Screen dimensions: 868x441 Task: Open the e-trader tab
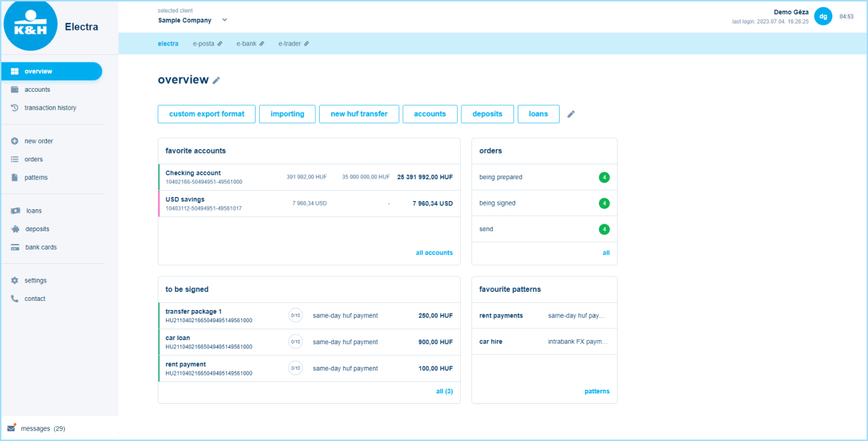290,43
